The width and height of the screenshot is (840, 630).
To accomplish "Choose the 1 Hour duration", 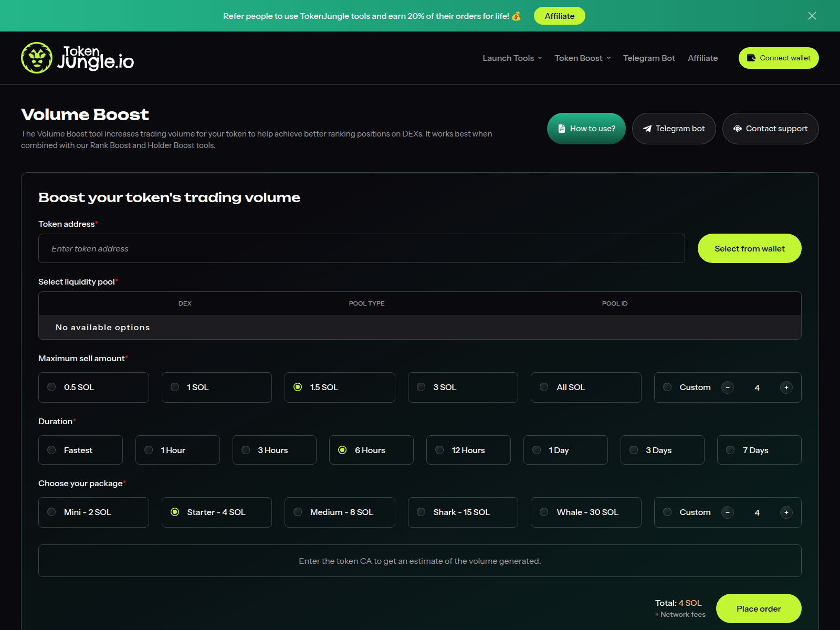I will (x=177, y=450).
